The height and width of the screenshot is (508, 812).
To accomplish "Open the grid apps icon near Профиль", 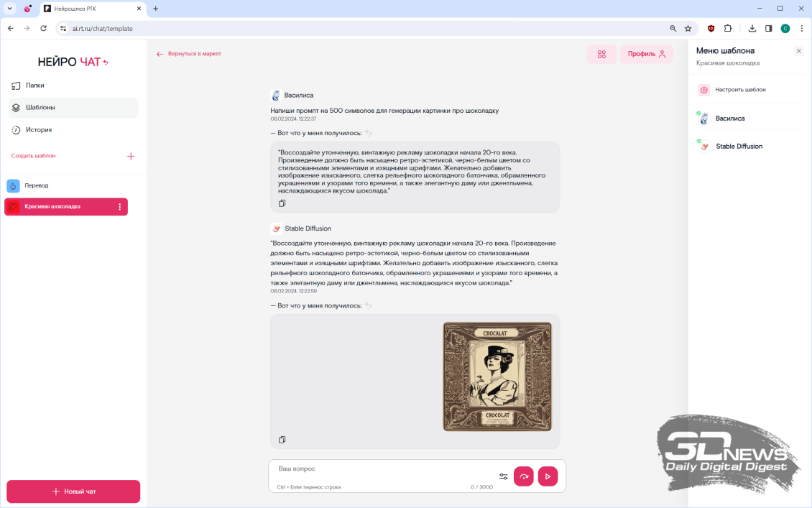I will pos(601,54).
